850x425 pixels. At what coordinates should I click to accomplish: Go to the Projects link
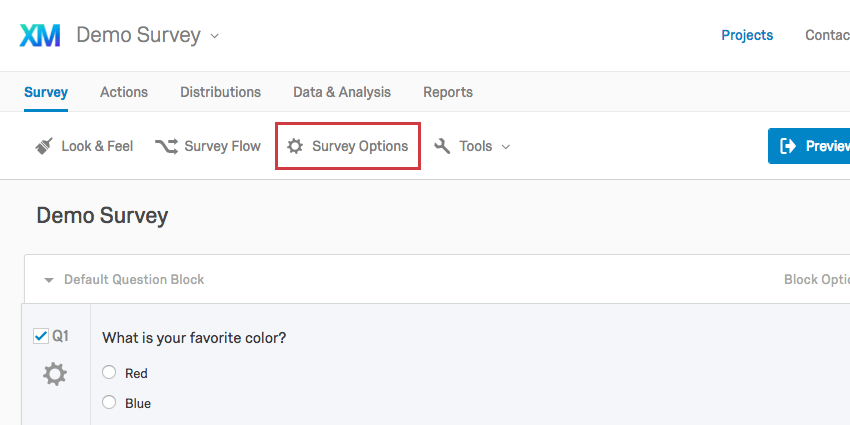[x=747, y=35]
